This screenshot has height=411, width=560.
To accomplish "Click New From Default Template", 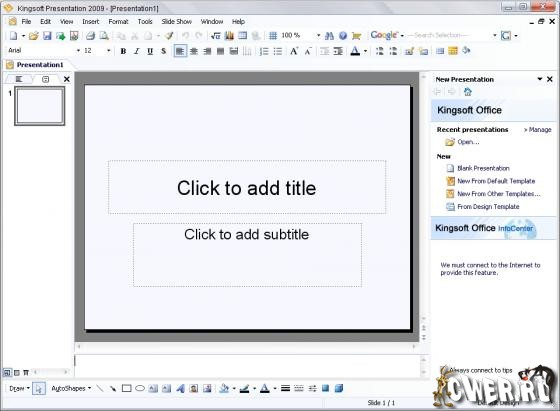I will click(496, 181).
